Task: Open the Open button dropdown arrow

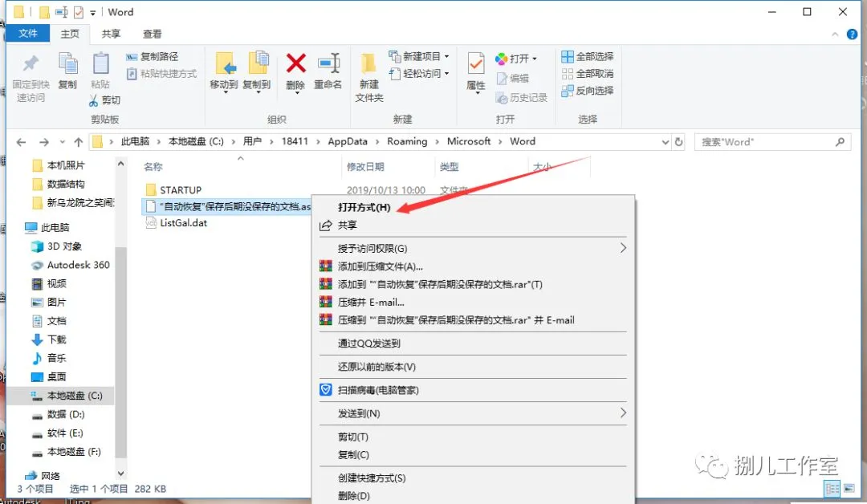Action: click(535, 59)
